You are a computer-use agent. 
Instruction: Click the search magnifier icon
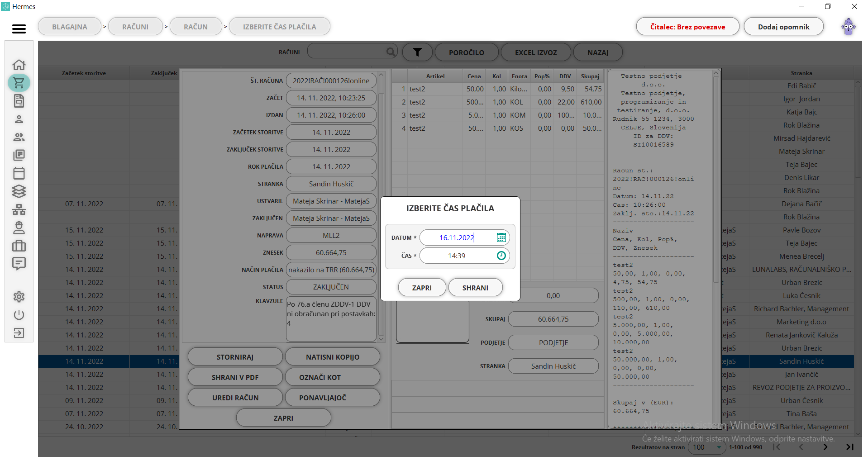coord(391,52)
